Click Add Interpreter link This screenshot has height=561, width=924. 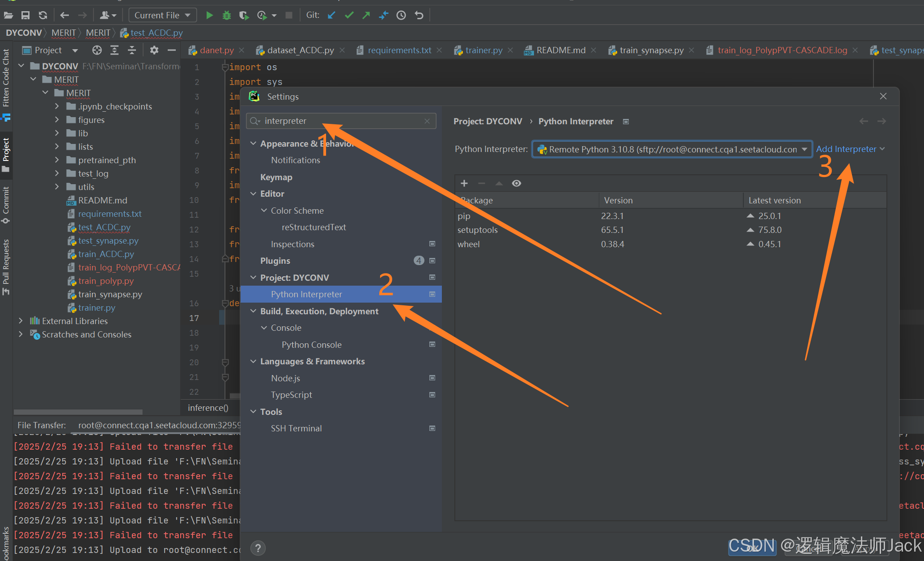(846, 149)
